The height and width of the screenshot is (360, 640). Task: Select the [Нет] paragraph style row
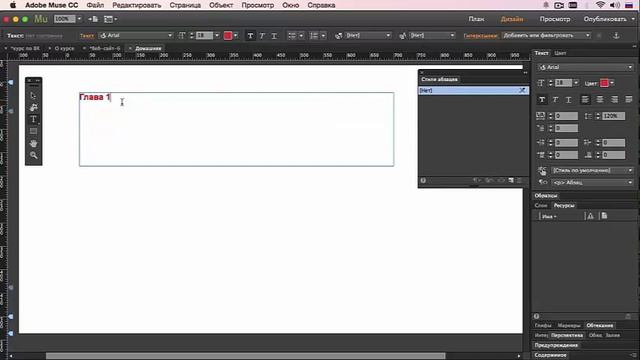[x=473, y=90]
